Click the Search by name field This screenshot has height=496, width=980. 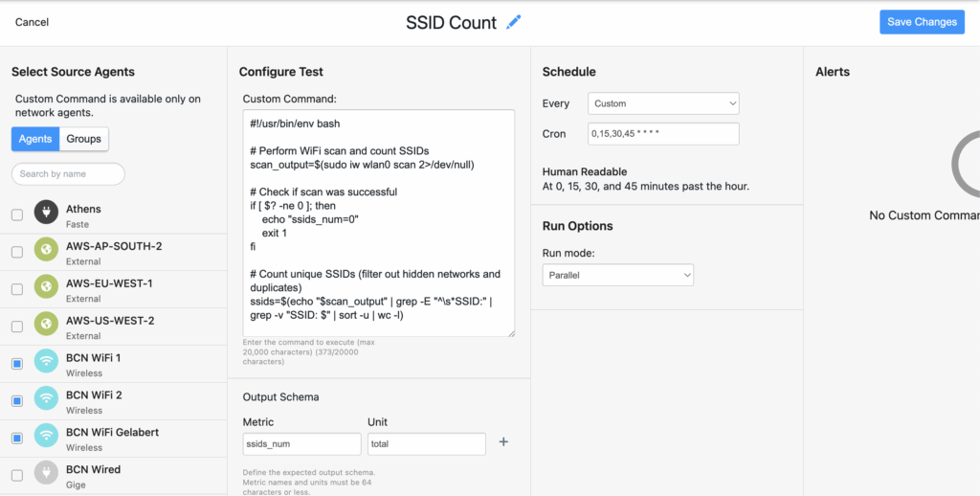coord(68,174)
